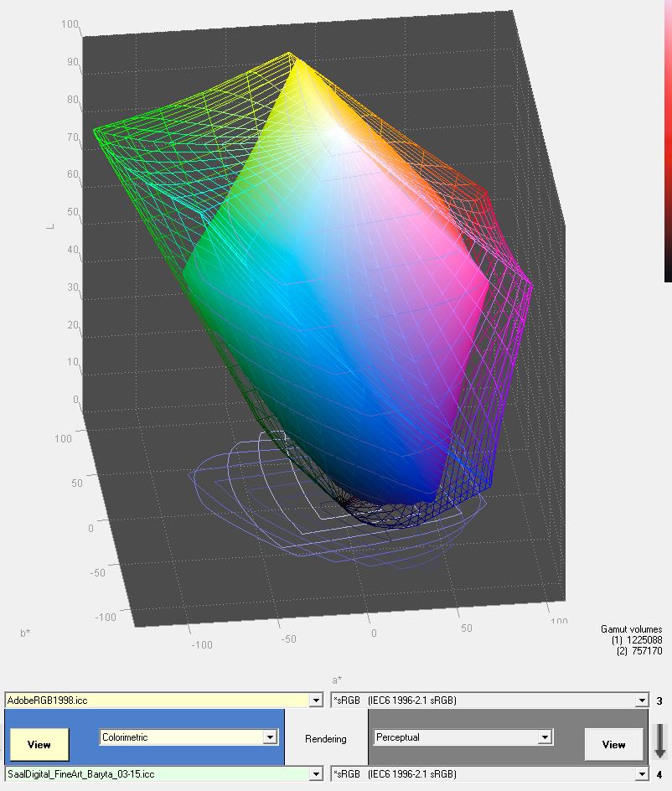Viewport: 672px width, 791px height.
Task: Open the Perceptual rendering intent dropdown
Action: tap(545, 737)
